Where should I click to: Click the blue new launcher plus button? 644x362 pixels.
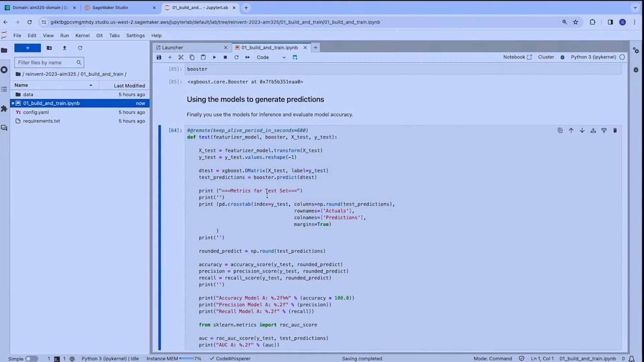pyautogui.click(x=27, y=48)
